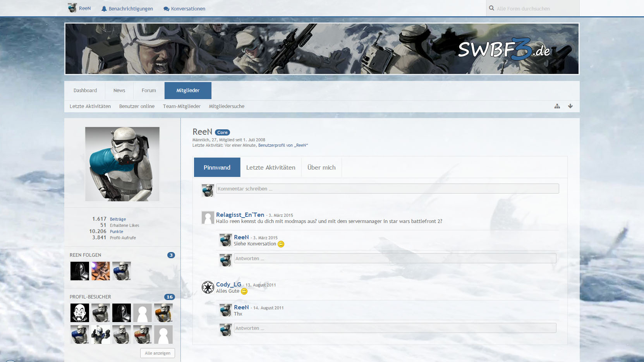644x362 pixels.
Task: Open Team-Mitglieder link
Action: [182, 106]
